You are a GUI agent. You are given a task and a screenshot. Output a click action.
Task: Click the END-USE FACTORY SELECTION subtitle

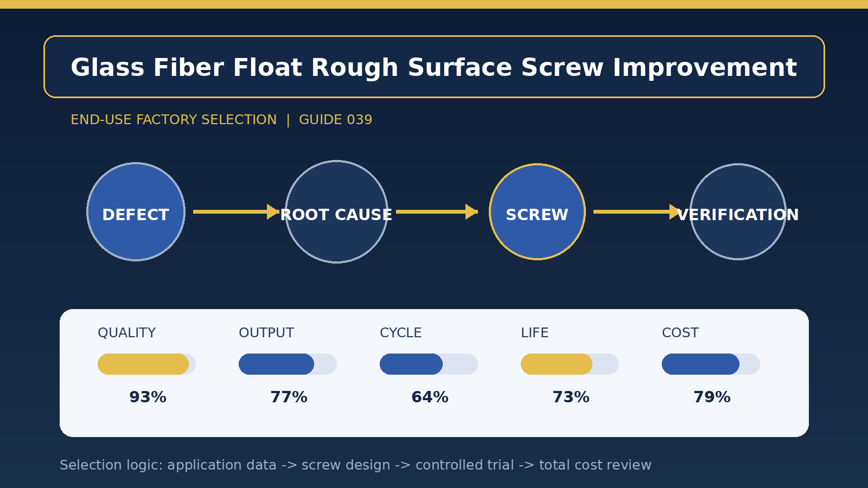pyautogui.click(x=174, y=120)
